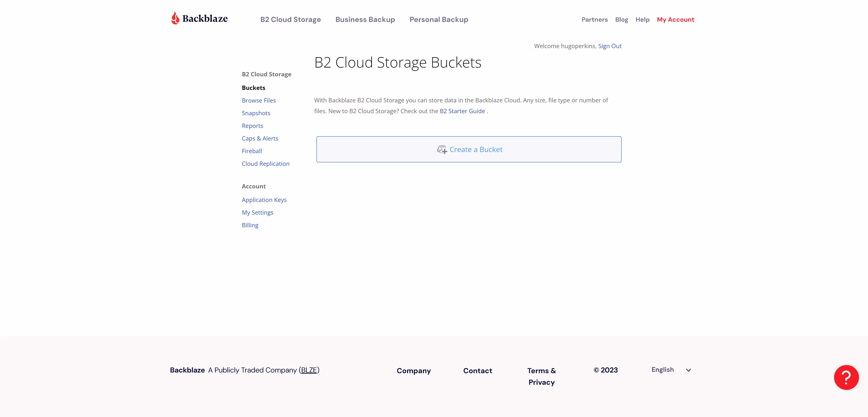
Task: Open the Billing page
Action: coord(250,225)
